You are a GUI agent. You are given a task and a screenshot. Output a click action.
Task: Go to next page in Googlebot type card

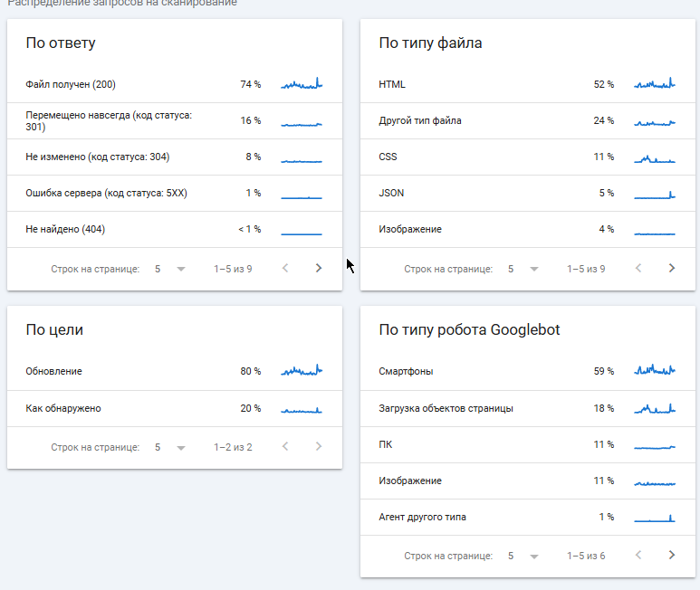coord(672,555)
